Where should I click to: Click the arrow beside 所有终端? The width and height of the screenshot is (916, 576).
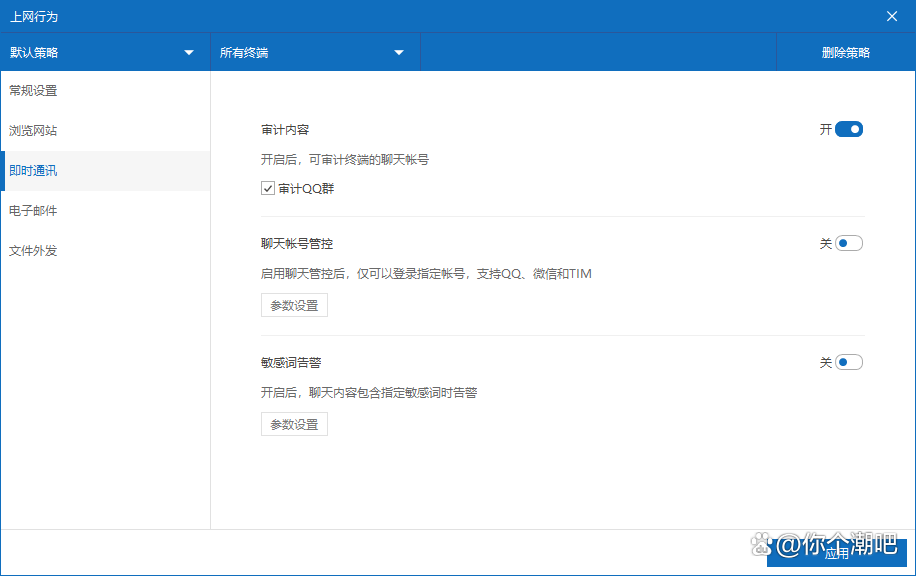point(399,53)
